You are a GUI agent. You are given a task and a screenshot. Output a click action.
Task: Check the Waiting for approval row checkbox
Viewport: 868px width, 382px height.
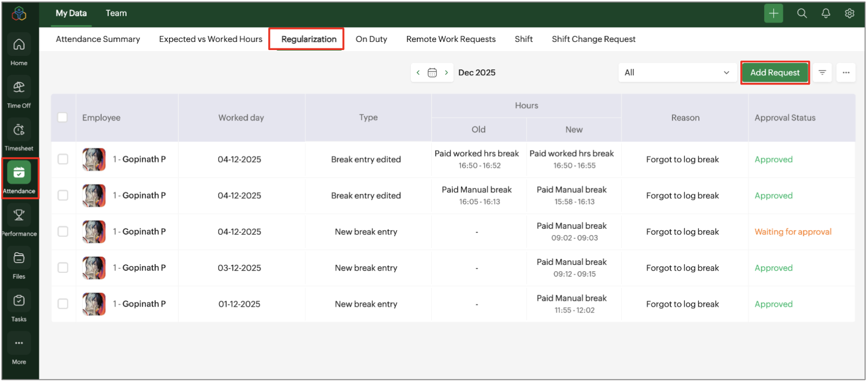pos(63,232)
